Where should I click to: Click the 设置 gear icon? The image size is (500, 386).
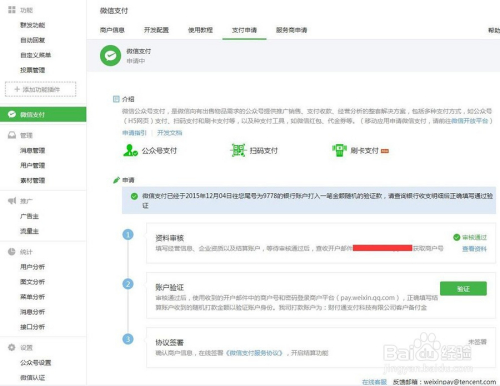12,347
